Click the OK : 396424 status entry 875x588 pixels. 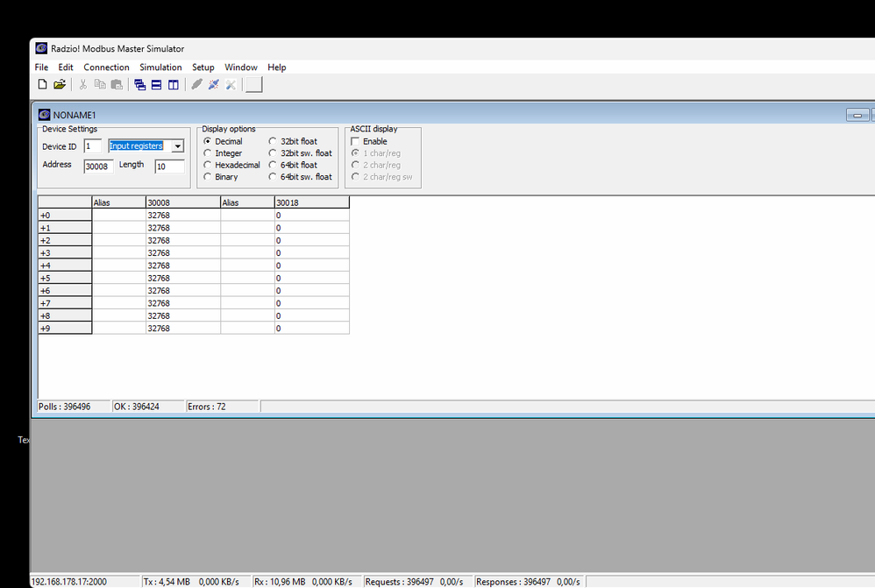pyautogui.click(x=148, y=407)
